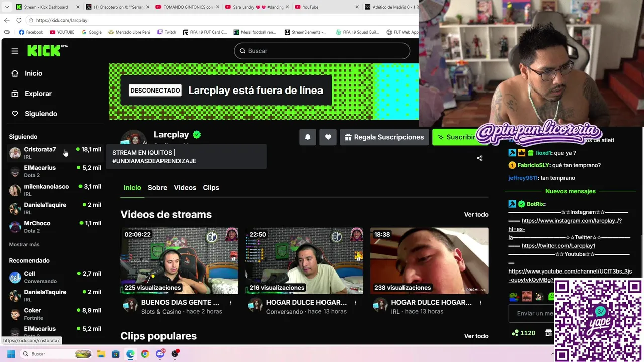Image resolution: width=644 pixels, height=362 pixels.
Task: Open the recommended Cell channel
Action: click(55, 277)
